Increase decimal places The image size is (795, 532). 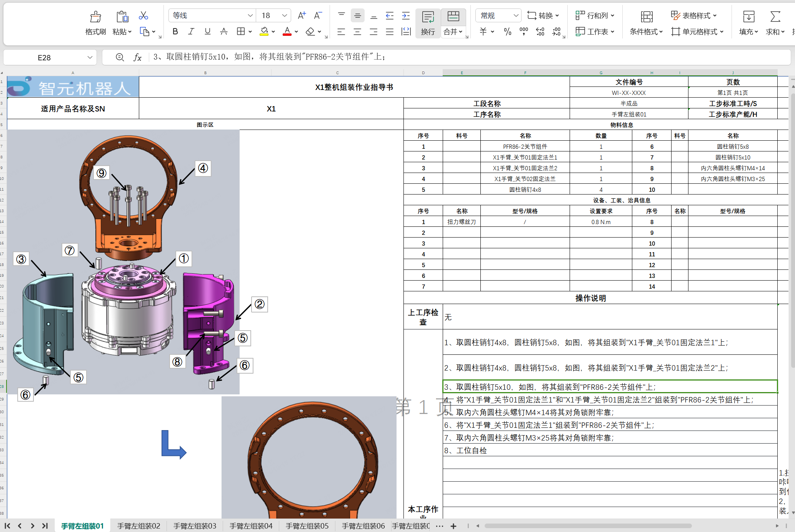pos(540,32)
